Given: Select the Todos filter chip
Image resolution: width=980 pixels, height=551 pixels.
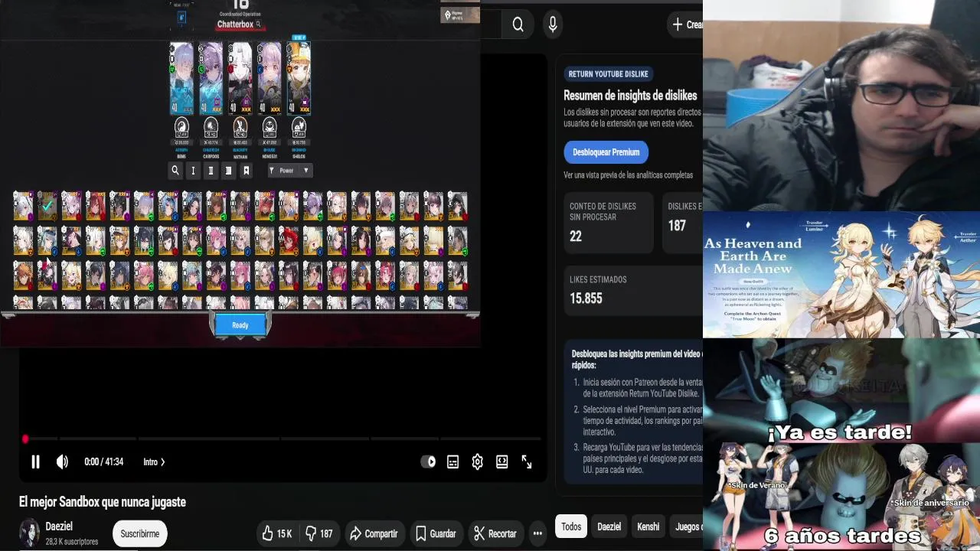Looking at the screenshot, I should (571, 527).
